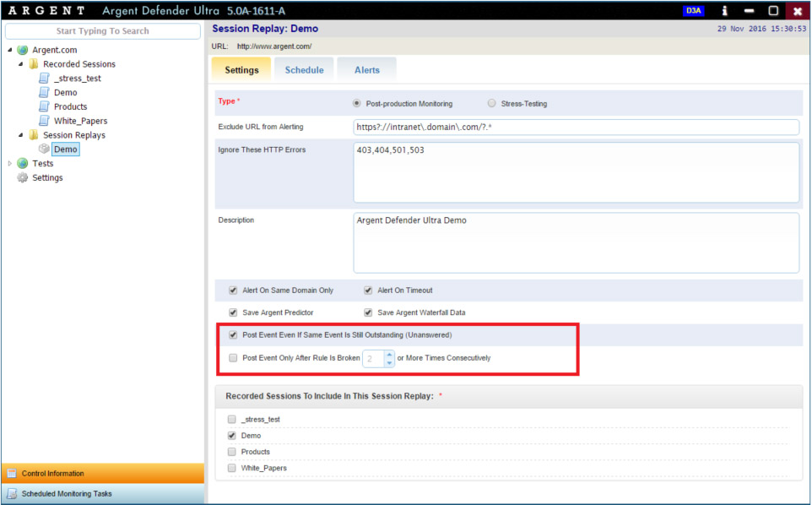
Task: Click the Tests globe icon
Action: click(23, 164)
